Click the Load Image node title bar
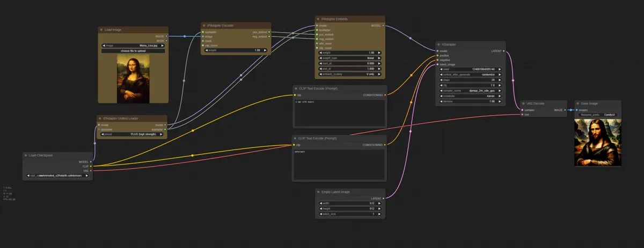Image resolution: width=644 pixels, height=248 pixels. pyautogui.click(x=133, y=30)
